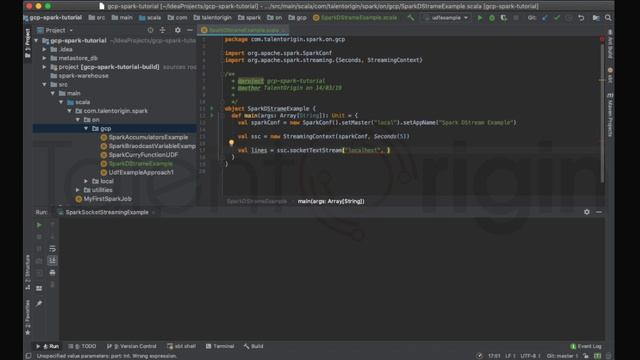Open the sbt shell tool window
This screenshot has height=360, width=640.
click(181, 346)
